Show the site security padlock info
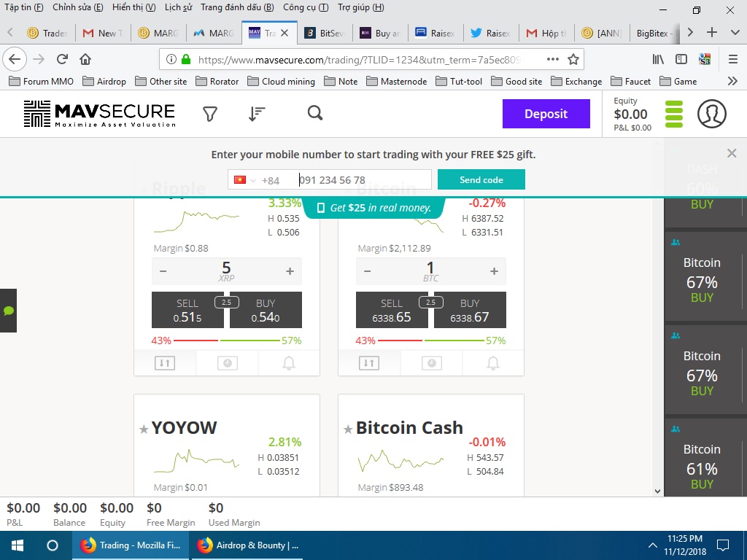This screenshot has height=560, width=747. 186,59
